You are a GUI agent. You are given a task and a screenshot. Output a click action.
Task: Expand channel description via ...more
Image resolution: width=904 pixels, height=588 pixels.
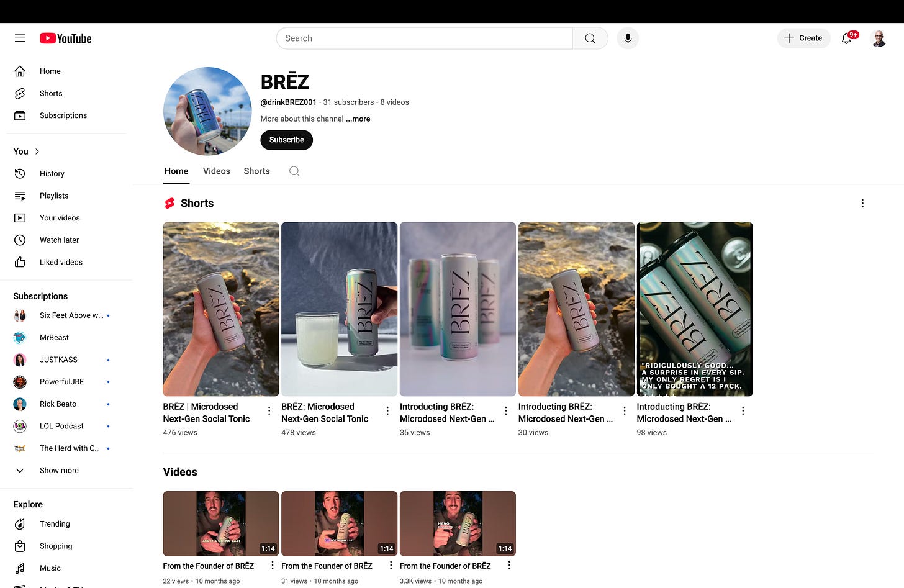[358, 119]
